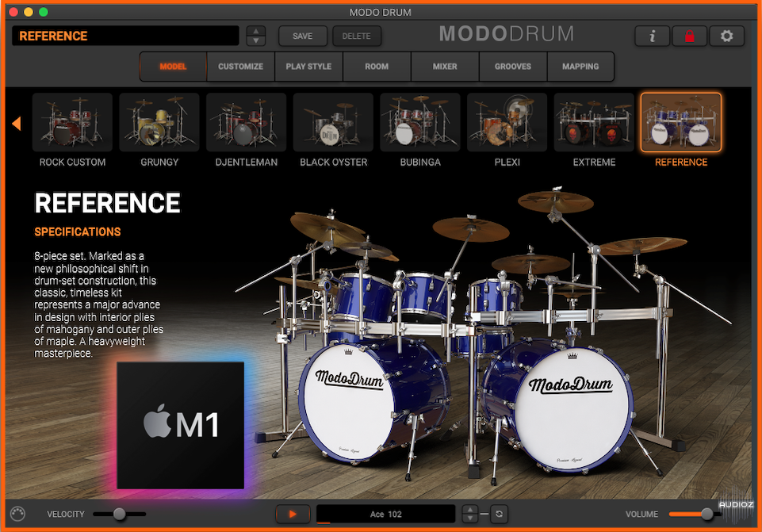The height and width of the screenshot is (532, 762).
Task: Step groove selection down arrow
Action: 470,519
